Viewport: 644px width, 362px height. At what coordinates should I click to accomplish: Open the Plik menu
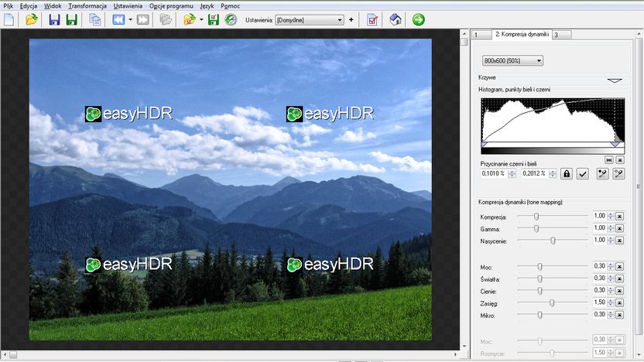point(9,6)
